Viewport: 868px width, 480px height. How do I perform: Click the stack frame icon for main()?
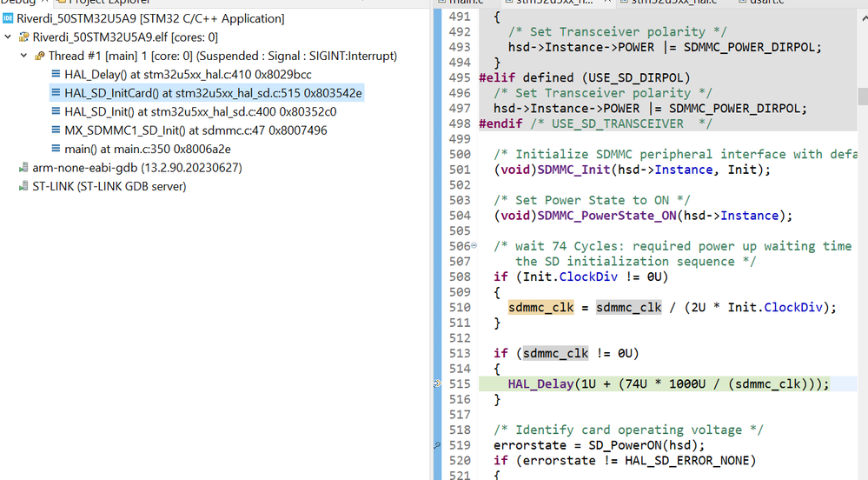pyautogui.click(x=56, y=149)
